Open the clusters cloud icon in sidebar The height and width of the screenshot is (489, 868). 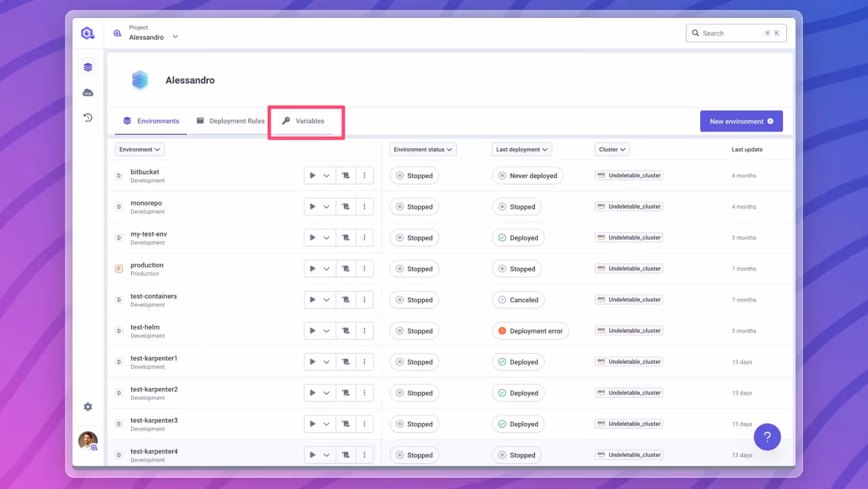pos(88,93)
